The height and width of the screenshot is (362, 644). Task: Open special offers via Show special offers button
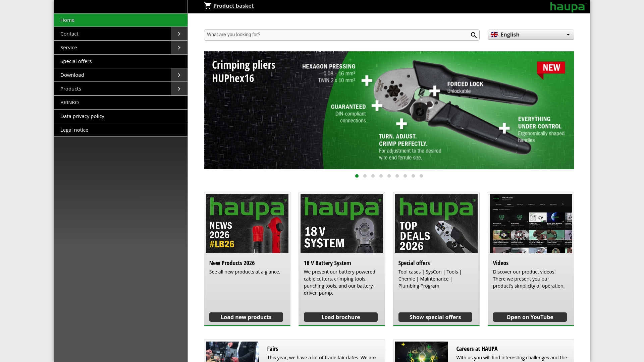pos(435,317)
